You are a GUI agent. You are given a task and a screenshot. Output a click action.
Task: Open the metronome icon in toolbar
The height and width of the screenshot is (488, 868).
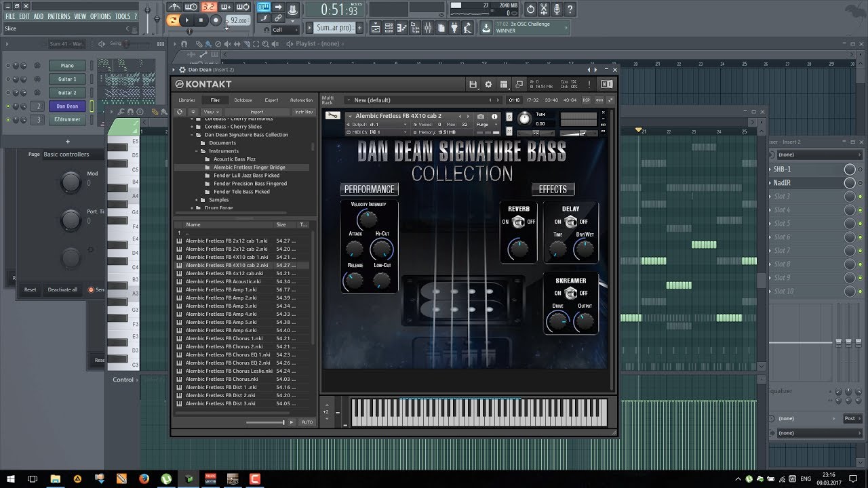click(176, 7)
